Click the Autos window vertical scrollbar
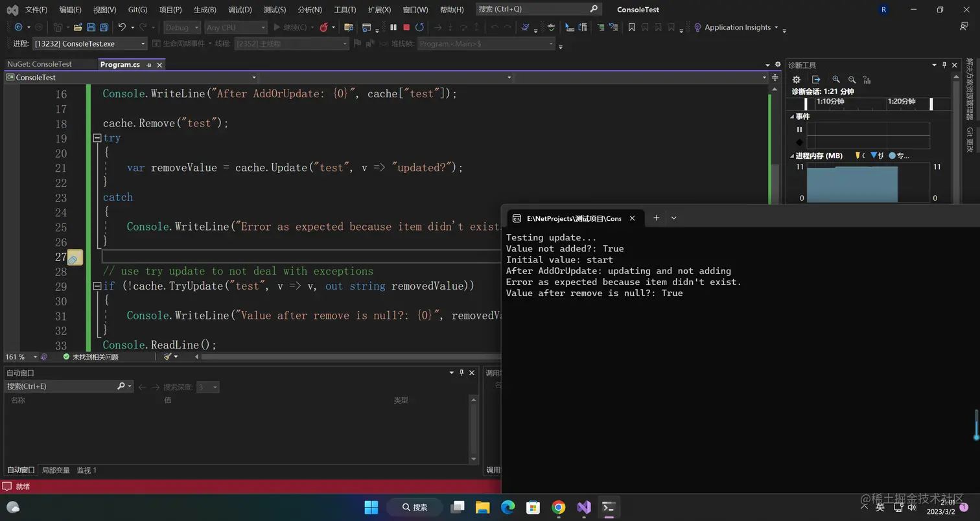Screen dimensions: 980x521 pos(473,428)
